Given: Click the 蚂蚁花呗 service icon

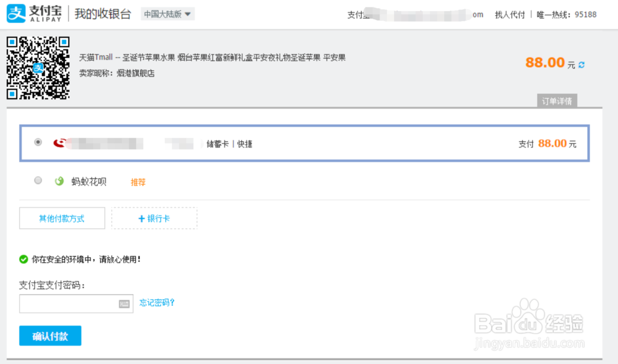Looking at the screenshot, I should pyautogui.click(x=59, y=180).
